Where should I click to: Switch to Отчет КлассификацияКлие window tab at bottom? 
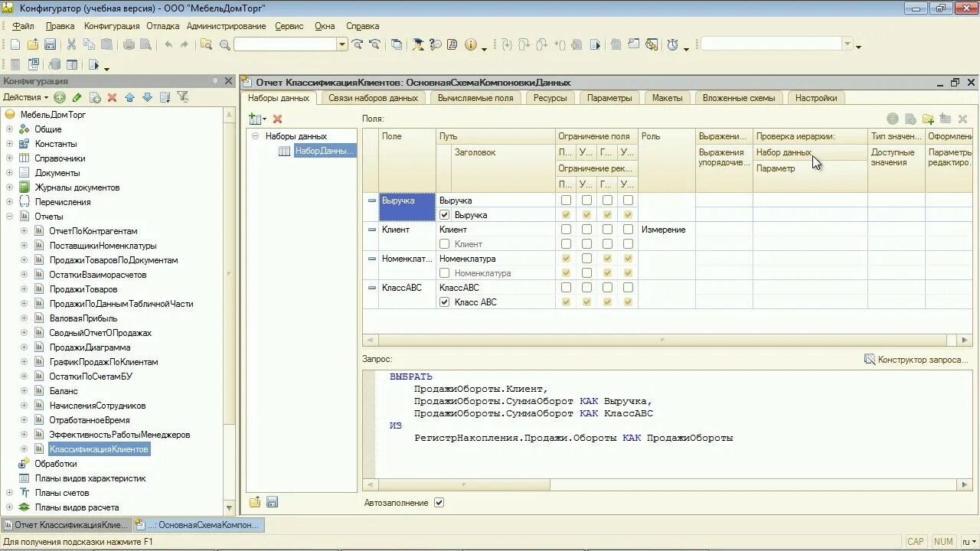tap(66, 525)
